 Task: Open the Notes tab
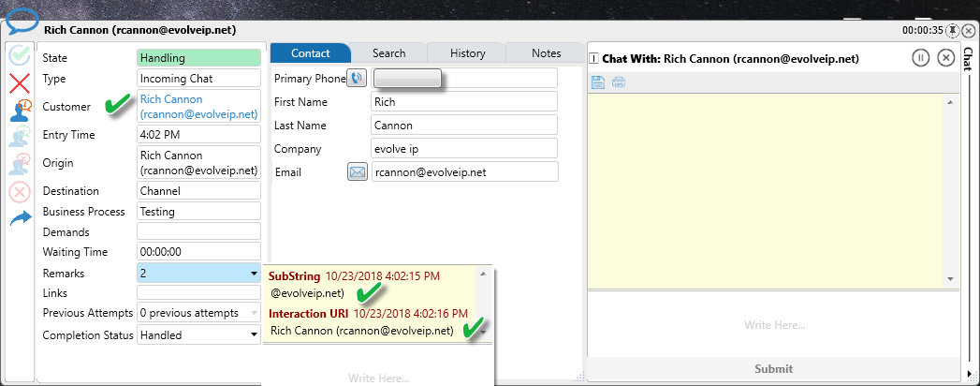(x=546, y=53)
